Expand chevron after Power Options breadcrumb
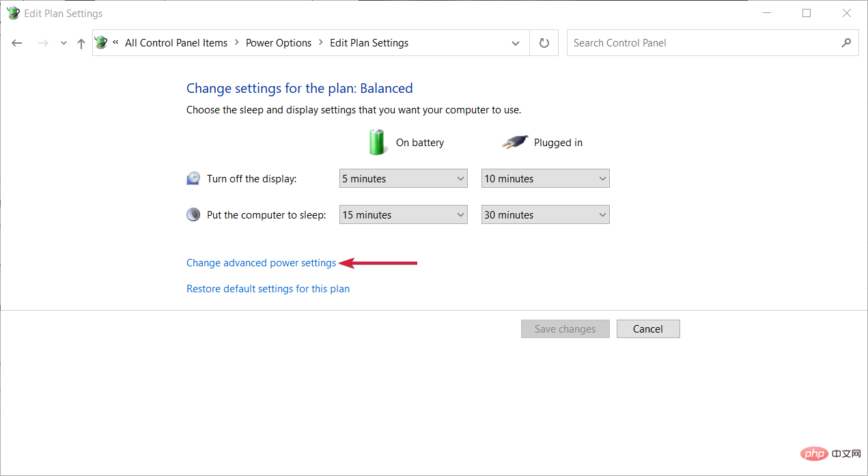Viewport: 868px width, 476px height. coord(321,43)
